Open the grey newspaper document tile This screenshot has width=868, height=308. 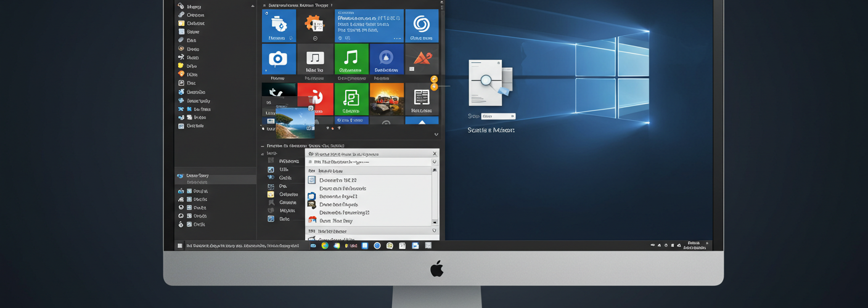tap(422, 99)
